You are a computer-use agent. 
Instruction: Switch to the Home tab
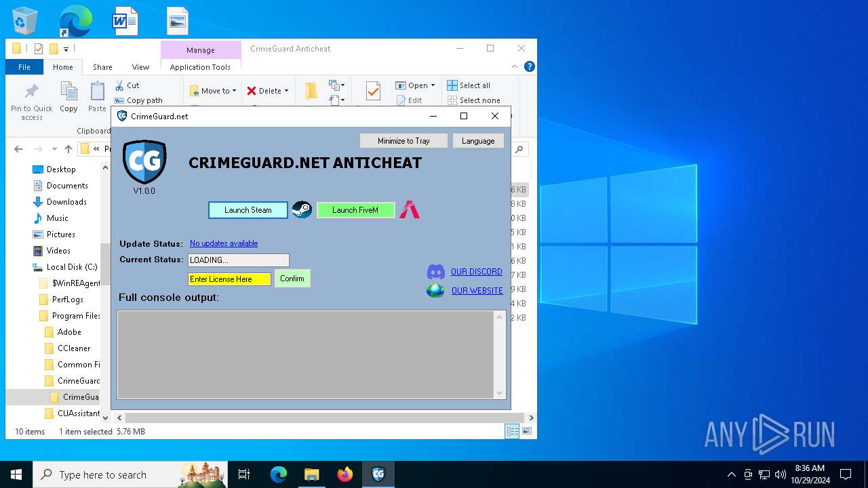pyautogui.click(x=63, y=67)
